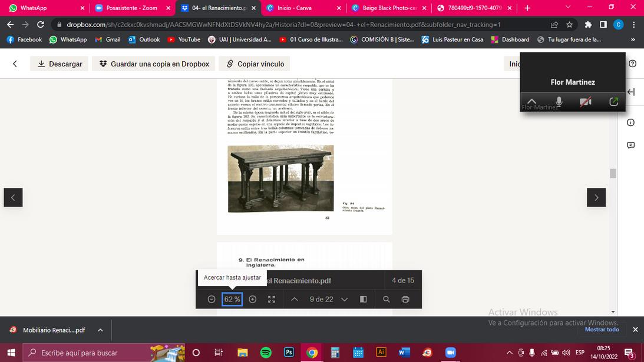Switch to the 780499d9-1570-4079 tab
Viewport: 644px width, 362px height.
pos(475,8)
